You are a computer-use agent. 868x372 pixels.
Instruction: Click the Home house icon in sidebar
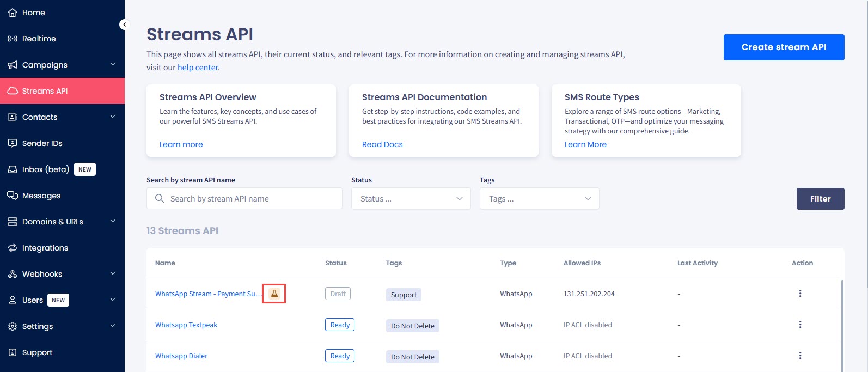[13, 13]
